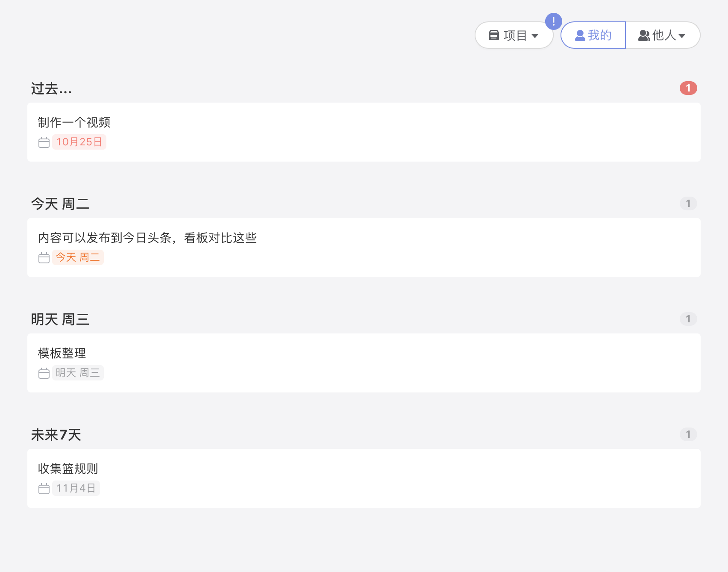The height and width of the screenshot is (572, 728).
Task: Click calendar icon on 制作一个视频 task
Action: click(x=44, y=142)
